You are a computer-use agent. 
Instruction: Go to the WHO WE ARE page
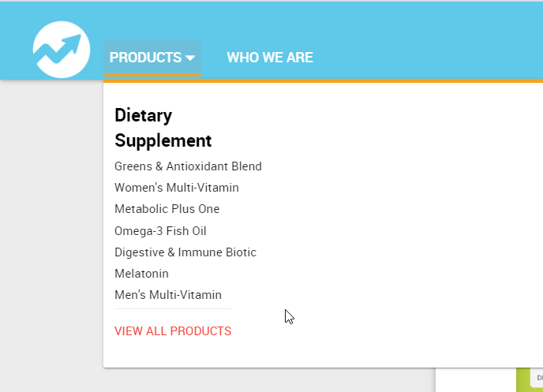(x=270, y=58)
